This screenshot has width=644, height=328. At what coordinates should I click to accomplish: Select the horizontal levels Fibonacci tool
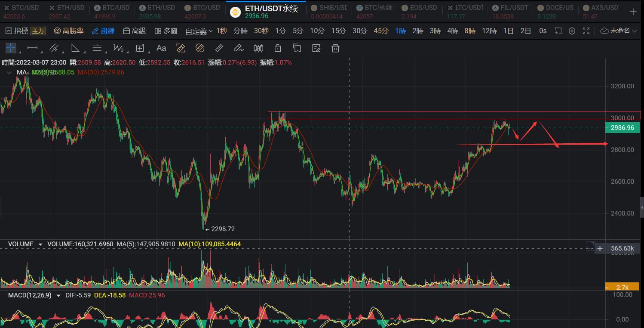(x=97, y=48)
